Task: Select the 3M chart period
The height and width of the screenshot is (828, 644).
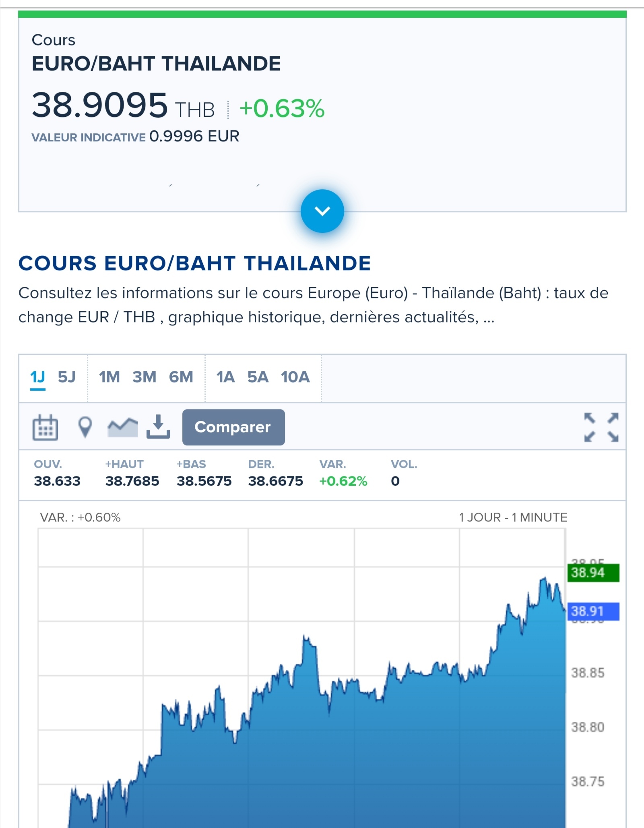Action: tap(144, 377)
